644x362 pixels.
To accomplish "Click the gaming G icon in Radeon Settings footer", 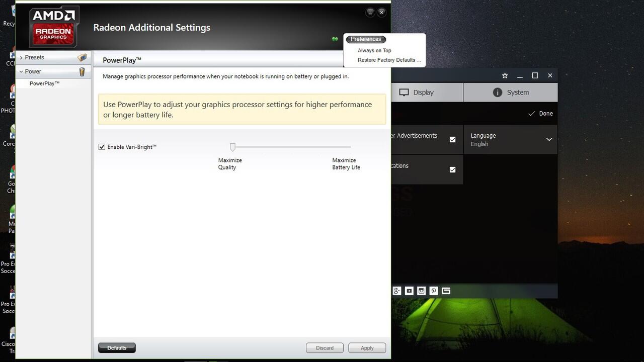I will point(446,291).
